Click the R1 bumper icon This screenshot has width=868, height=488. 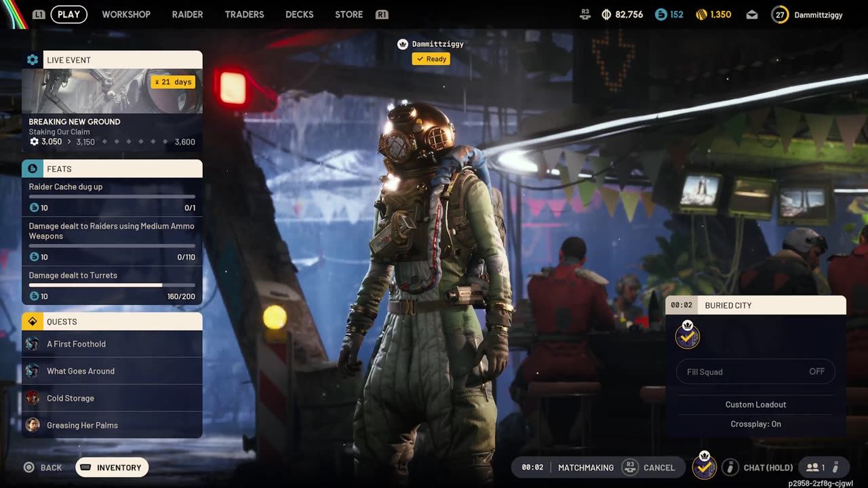(x=382, y=14)
